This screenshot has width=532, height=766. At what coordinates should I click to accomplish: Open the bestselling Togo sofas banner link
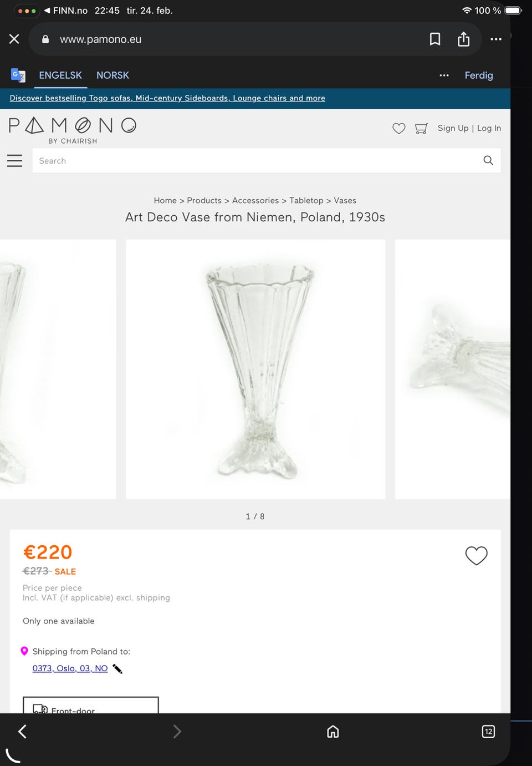[167, 98]
